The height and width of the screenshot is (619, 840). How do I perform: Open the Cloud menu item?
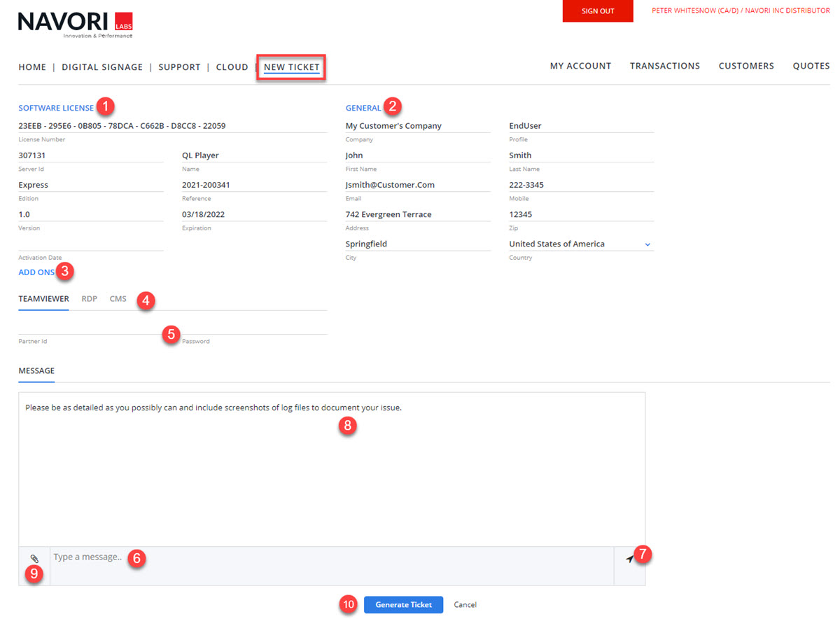click(232, 67)
